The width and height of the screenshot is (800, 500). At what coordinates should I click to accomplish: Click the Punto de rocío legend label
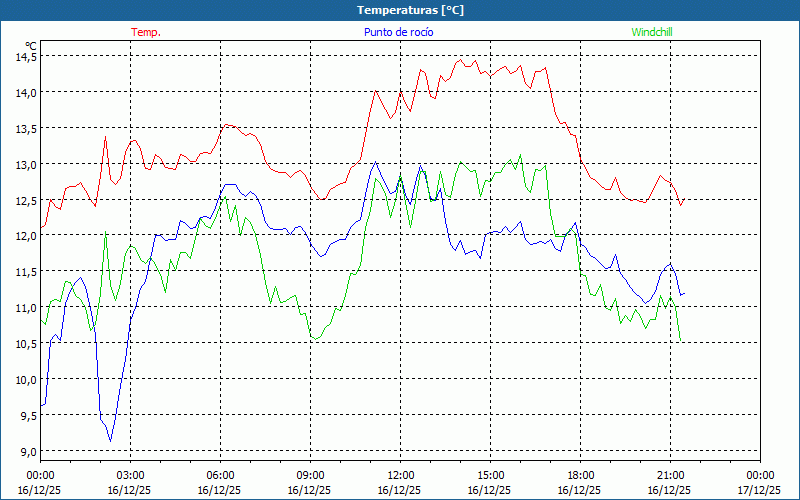tap(399, 32)
